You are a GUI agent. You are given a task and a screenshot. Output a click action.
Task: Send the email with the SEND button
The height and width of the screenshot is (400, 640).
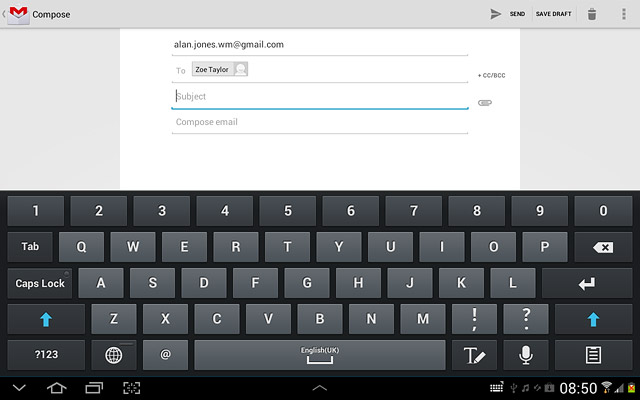click(507, 14)
